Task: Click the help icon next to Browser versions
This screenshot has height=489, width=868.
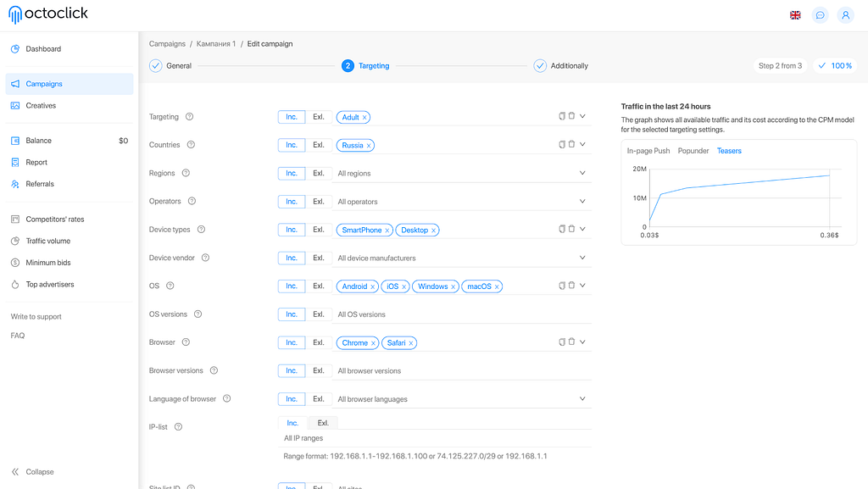Action: click(214, 370)
